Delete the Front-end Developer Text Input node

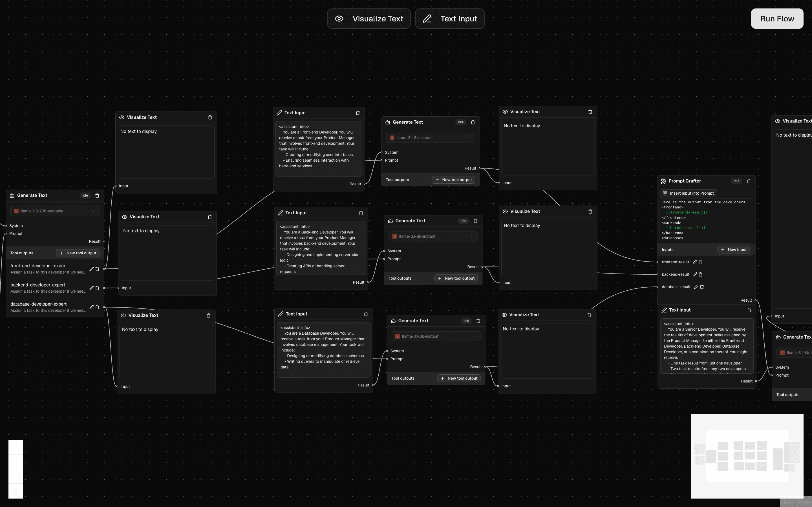coord(358,113)
